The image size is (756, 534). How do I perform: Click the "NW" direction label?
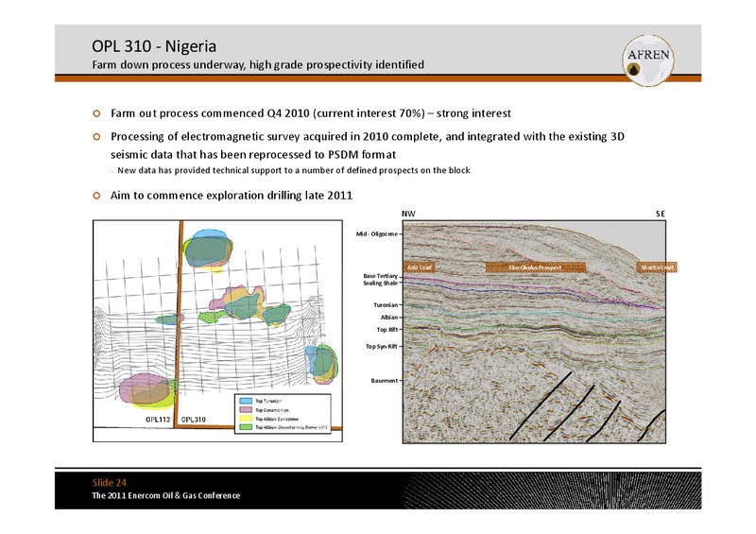coord(408,214)
